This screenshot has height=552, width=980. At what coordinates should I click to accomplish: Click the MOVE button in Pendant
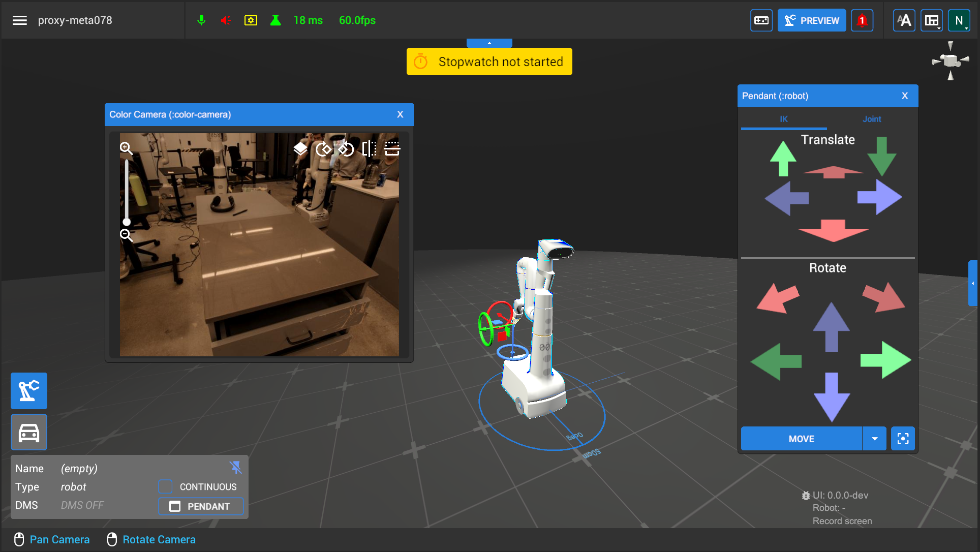coord(802,439)
